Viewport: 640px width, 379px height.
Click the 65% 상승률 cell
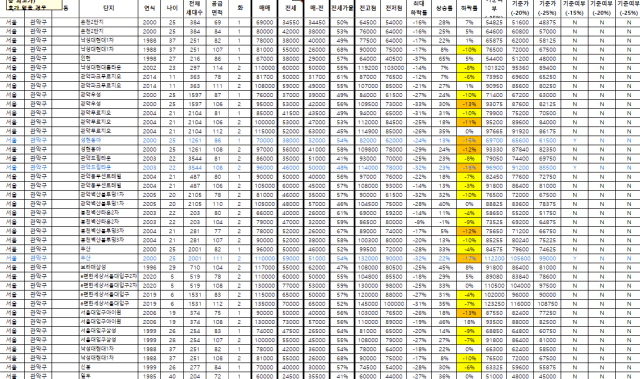pos(444,59)
